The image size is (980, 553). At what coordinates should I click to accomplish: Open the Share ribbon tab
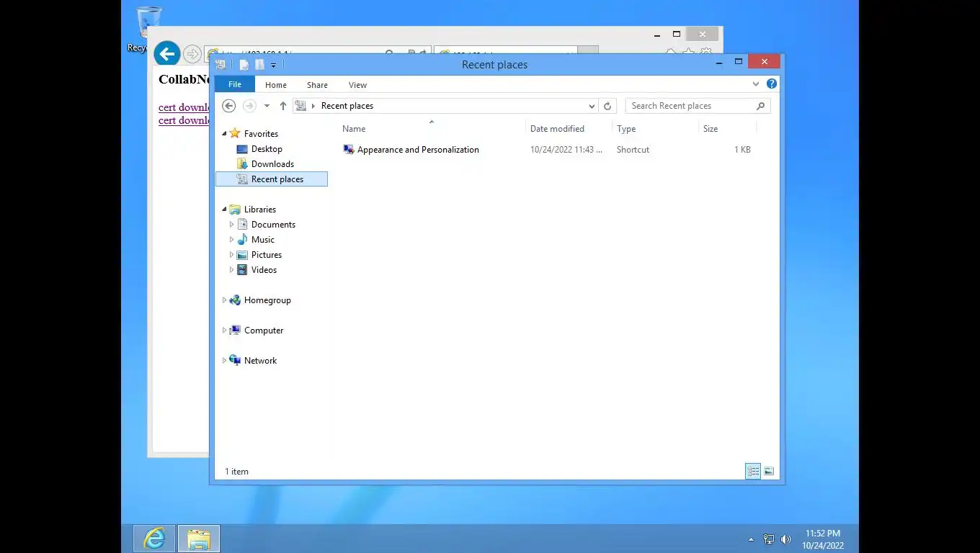[317, 85]
